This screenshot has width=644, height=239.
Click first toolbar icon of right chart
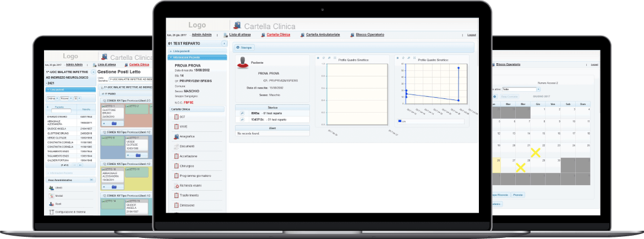[397, 58]
